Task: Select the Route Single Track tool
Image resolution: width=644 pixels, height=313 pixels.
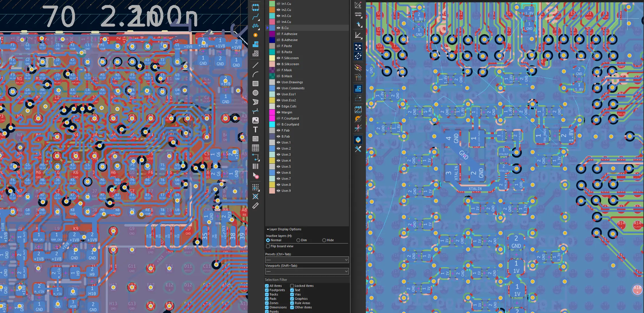Action: 255,17
